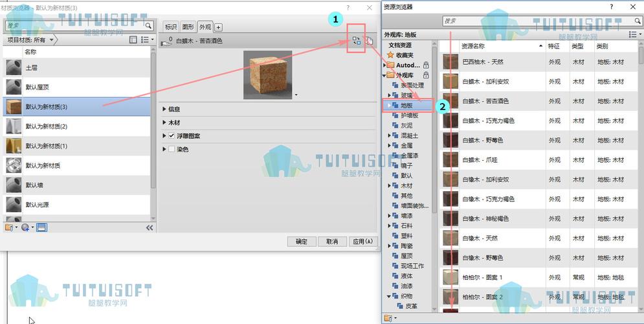Click the hand share-count icon near 白蜡木
This screenshot has width=644, height=324.
point(166,41)
